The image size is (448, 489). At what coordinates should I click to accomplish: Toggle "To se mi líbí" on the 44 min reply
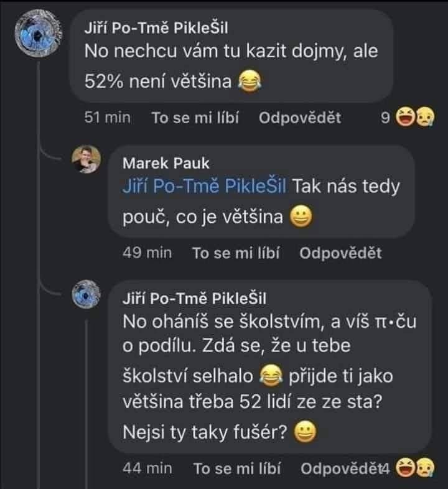point(237,468)
